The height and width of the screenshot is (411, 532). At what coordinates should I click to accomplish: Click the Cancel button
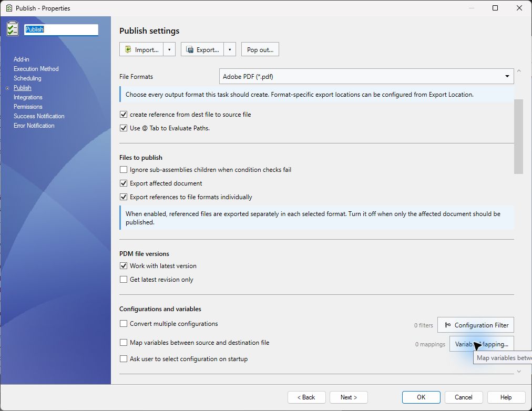[x=464, y=397]
